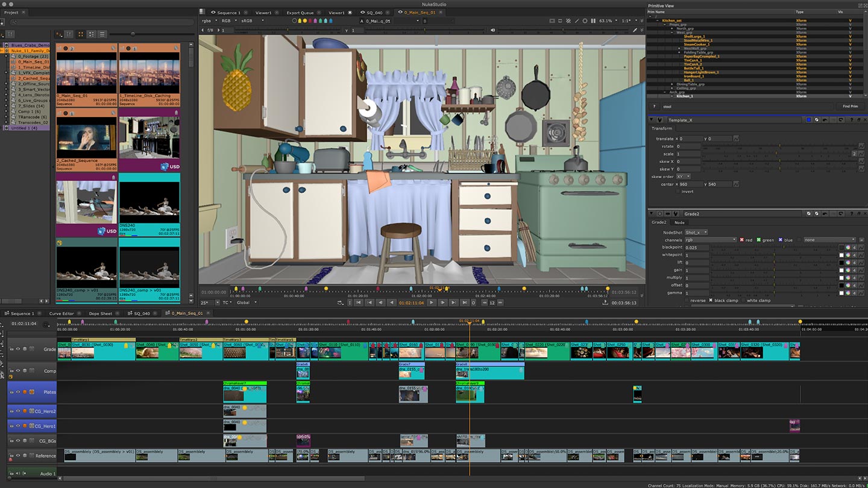Click the white color swatch for whitepoint
The image size is (868, 488).
[841, 255]
